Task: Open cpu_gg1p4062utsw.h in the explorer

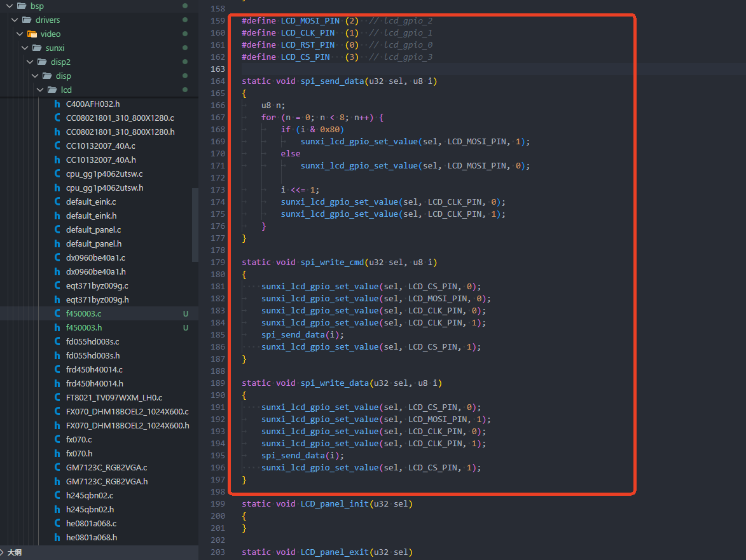Action: coord(104,188)
